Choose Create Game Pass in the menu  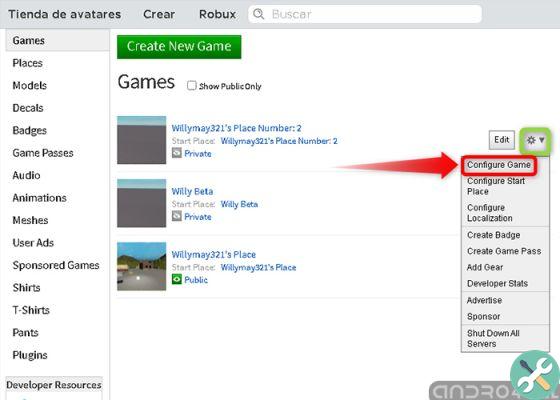click(x=505, y=251)
